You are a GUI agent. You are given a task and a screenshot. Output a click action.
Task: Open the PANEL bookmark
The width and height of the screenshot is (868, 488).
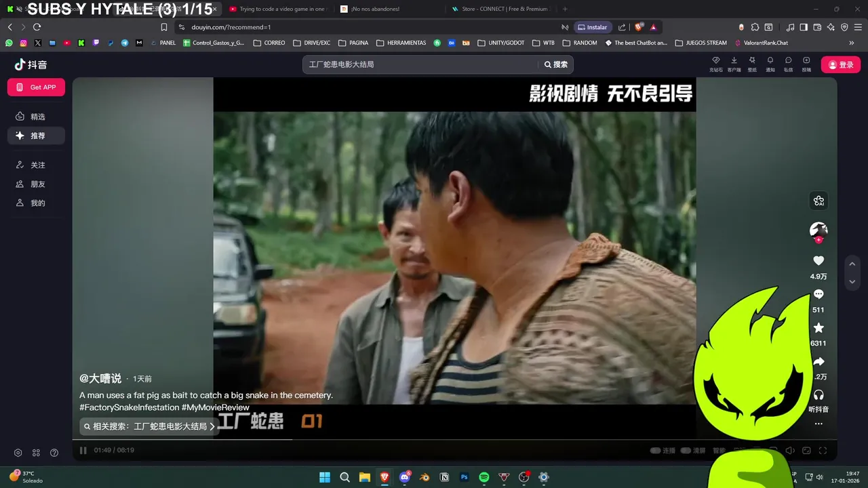[x=163, y=43]
